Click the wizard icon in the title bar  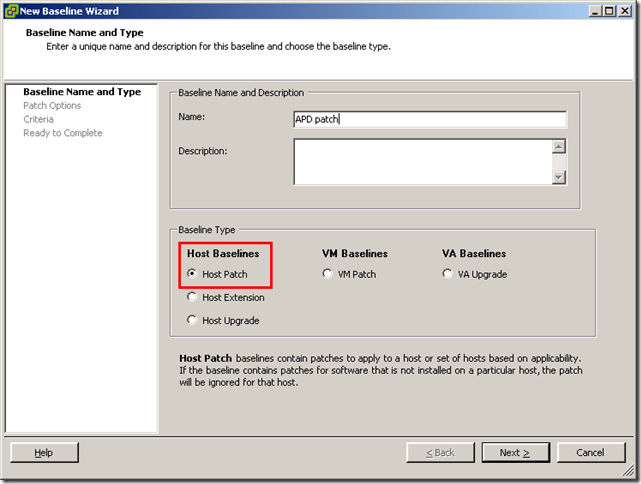pyautogui.click(x=11, y=11)
